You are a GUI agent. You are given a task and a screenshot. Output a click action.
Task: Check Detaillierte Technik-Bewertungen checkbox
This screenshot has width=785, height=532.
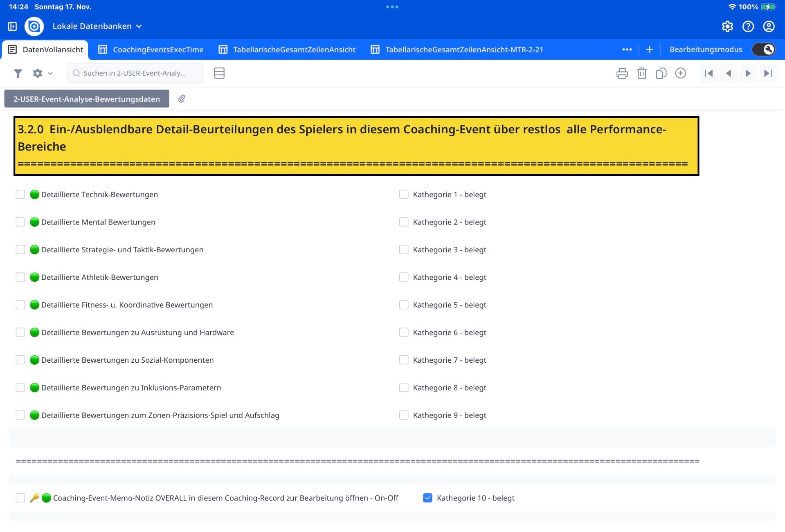point(20,194)
